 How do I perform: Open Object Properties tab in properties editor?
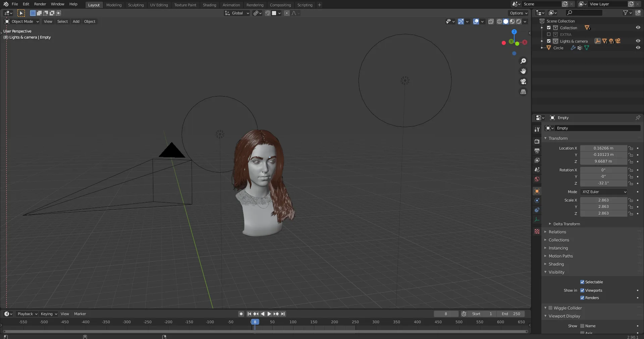pyautogui.click(x=537, y=191)
